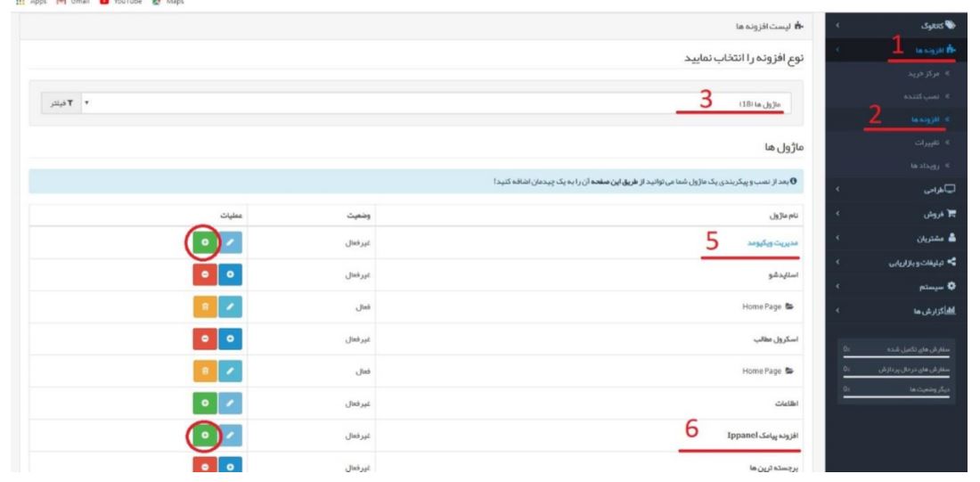Edit the مدیریت ویکیومد module with pencil icon

(x=230, y=242)
